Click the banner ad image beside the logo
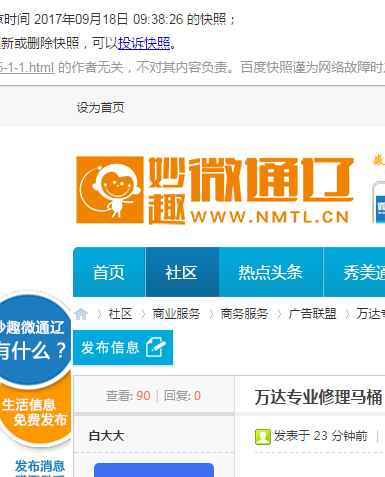The width and height of the screenshot is (385, 477). 379,203
